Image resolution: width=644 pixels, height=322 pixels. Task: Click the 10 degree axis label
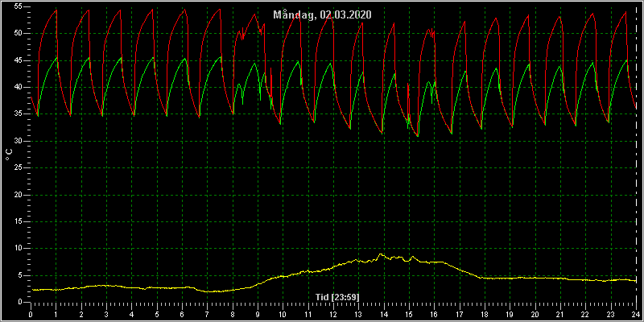[x=16, y=249]
